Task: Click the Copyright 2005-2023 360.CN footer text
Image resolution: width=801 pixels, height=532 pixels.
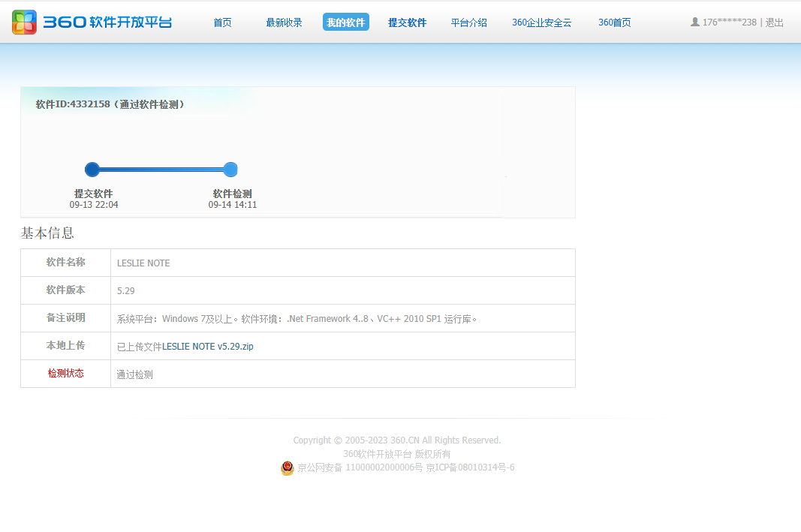Action: click(x=397, y=440)
